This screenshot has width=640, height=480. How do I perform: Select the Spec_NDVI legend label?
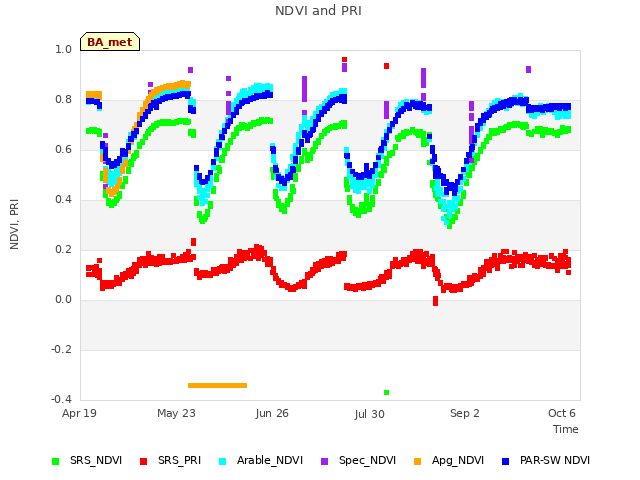(x=367, y=460)
